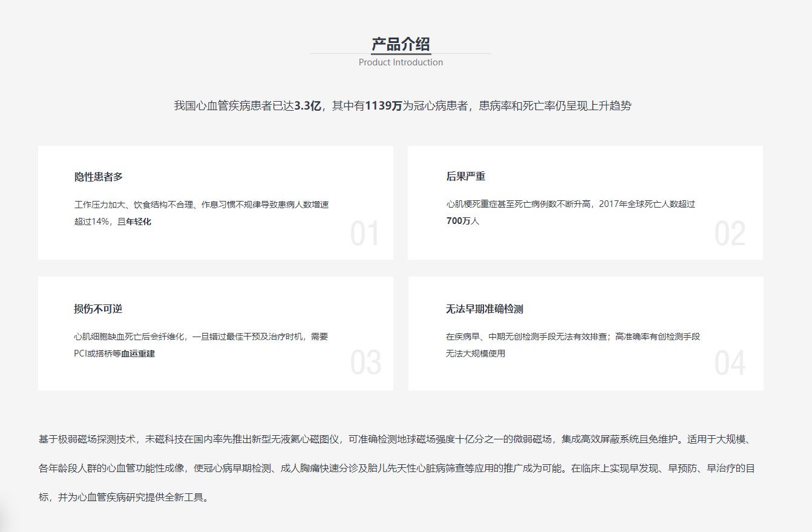812x532 pixels.
Task: Select the bold 700万 figure
Action: point(458,221)
